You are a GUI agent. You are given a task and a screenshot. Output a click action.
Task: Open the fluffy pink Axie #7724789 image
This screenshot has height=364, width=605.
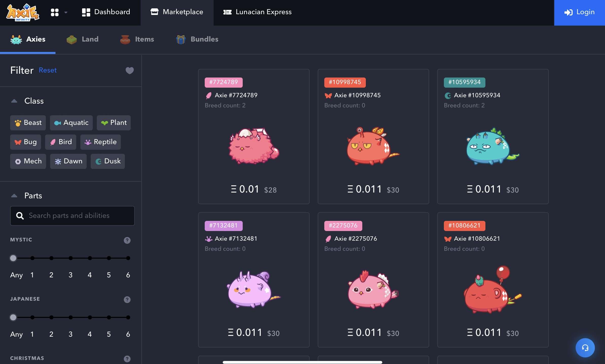pyautogui.click(x=254, y=146)
